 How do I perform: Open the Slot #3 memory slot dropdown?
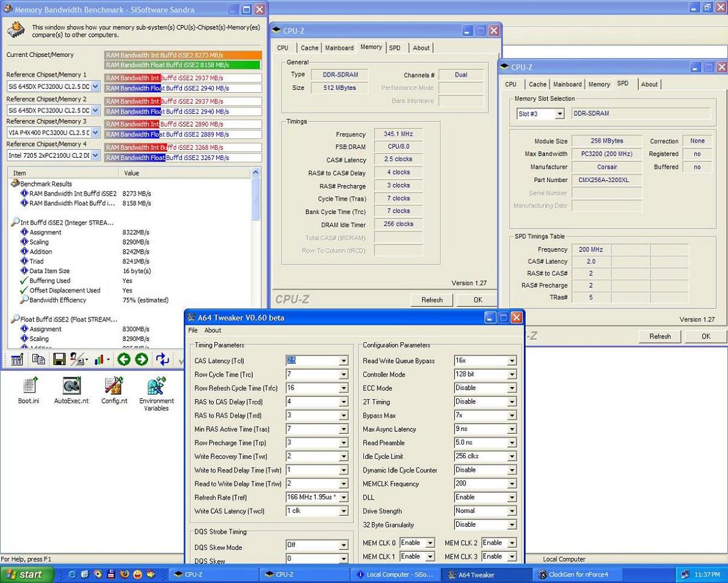pyautogui.click(x=560, y=114)
